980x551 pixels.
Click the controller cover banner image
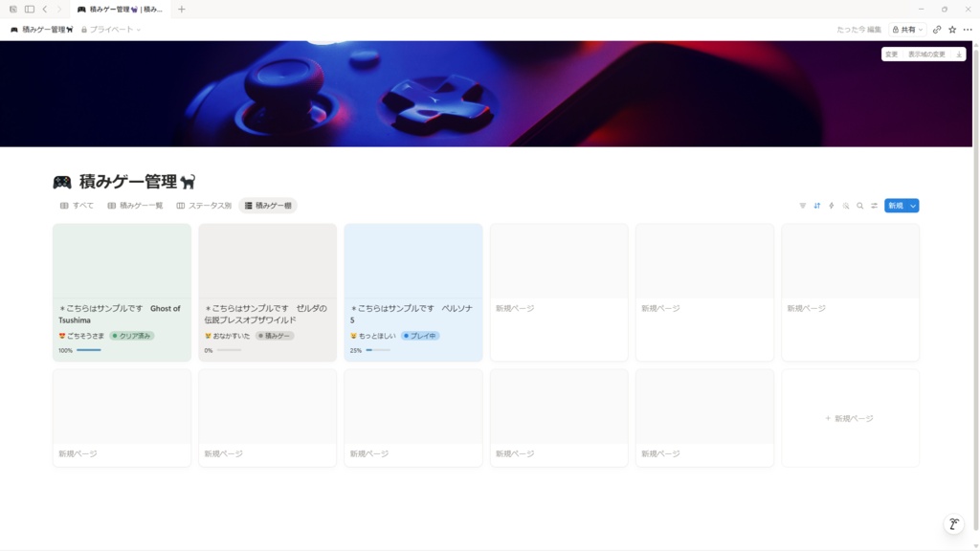[486, 94]
